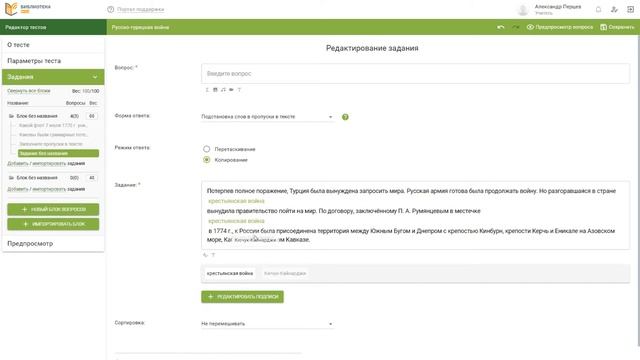Screen dimensions: 640x360
Task: Click the image insert icon under the question field
Action: click(215, 90)
